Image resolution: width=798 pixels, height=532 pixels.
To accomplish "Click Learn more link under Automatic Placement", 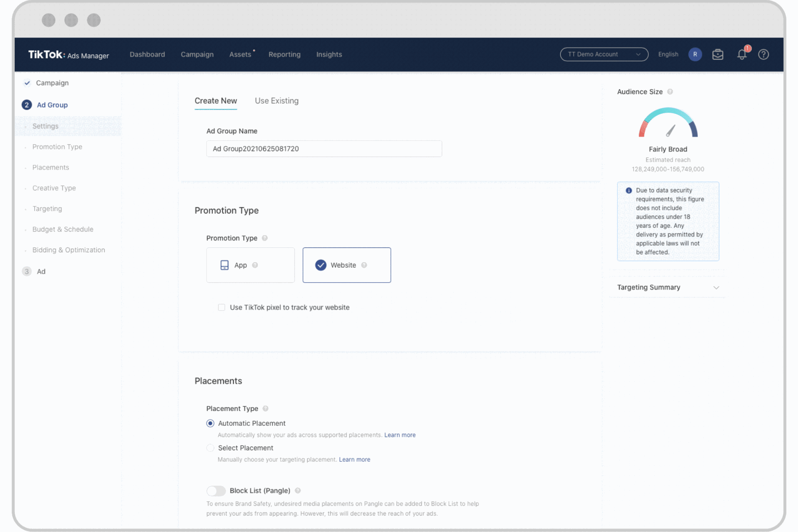I will coord(400,435).
